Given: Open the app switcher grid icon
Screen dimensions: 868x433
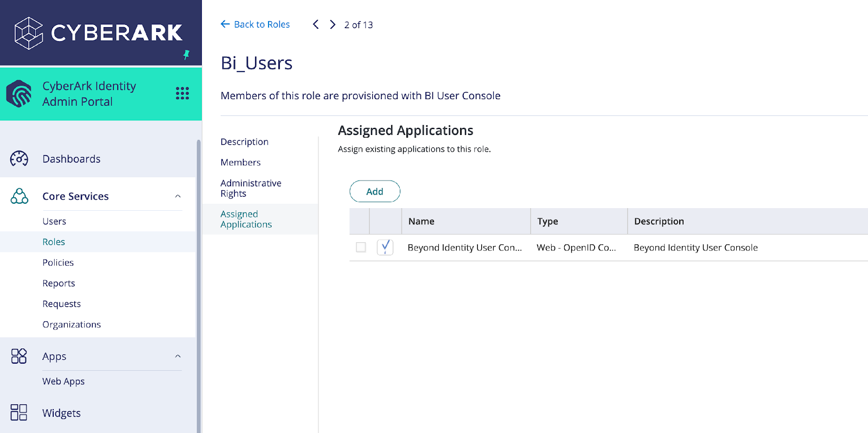Looking at the screenshot, I should pyautogui.click(x=182, y=93).
